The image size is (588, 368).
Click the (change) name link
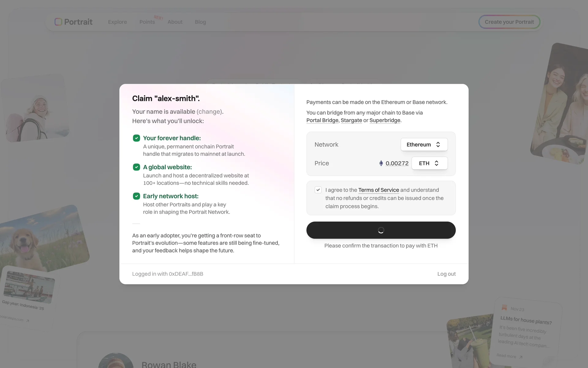pos(209,112)
